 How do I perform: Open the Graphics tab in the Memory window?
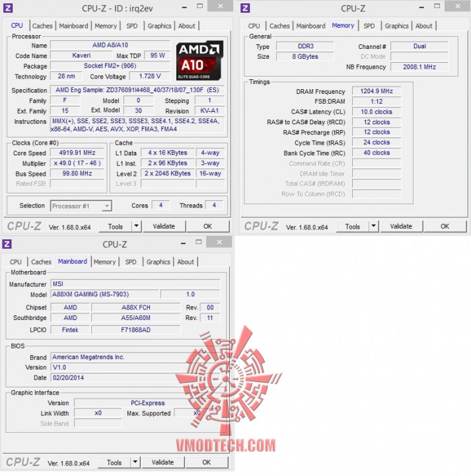(397, 26)
